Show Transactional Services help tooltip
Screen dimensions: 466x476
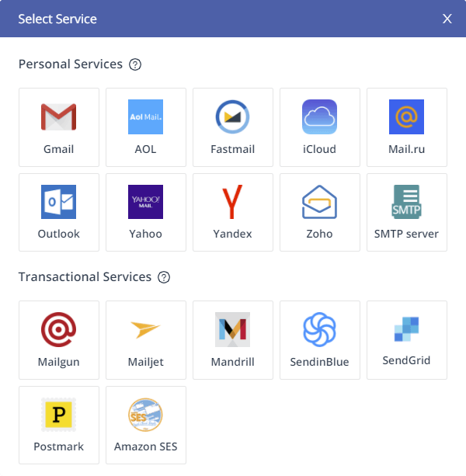pyautogui.click(x=164, y=277)
